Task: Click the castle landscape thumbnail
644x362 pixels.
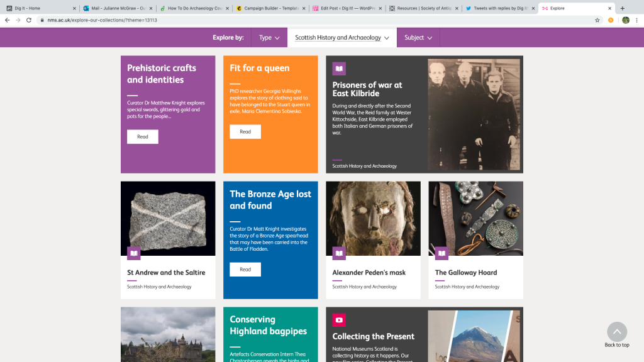Action: pyautogui.click(x=168, y=334)
